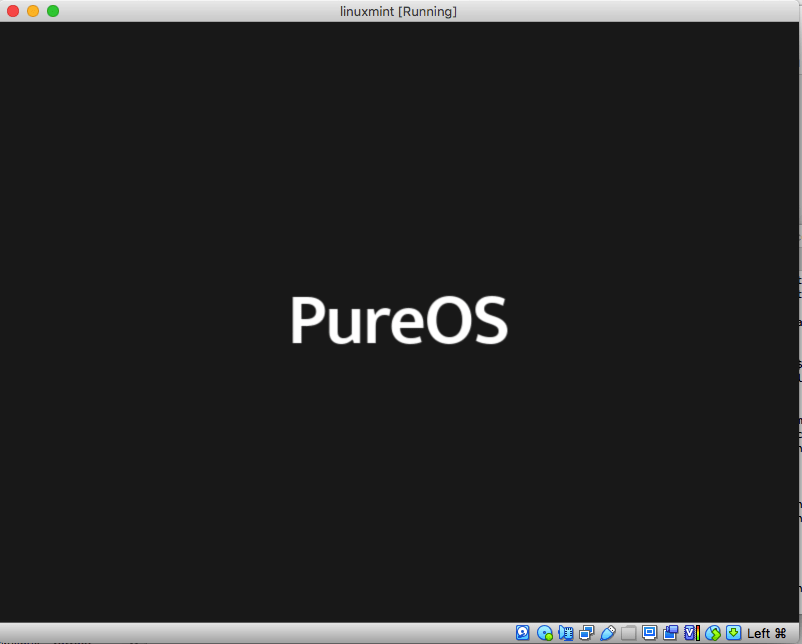
Task: Toggle the mouse integration status icon
Action: point(712,633)
